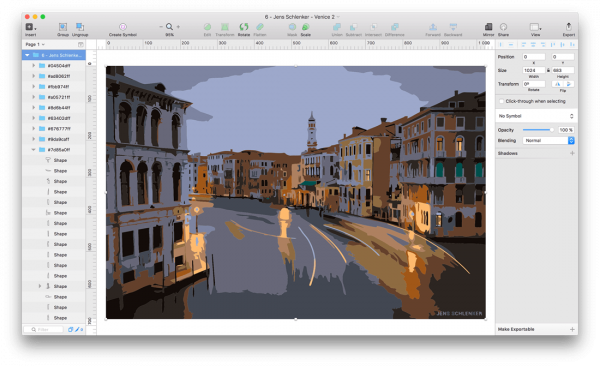Flip the layer vertically
This screenshot has height=366, width=600.
pos(569,84)
